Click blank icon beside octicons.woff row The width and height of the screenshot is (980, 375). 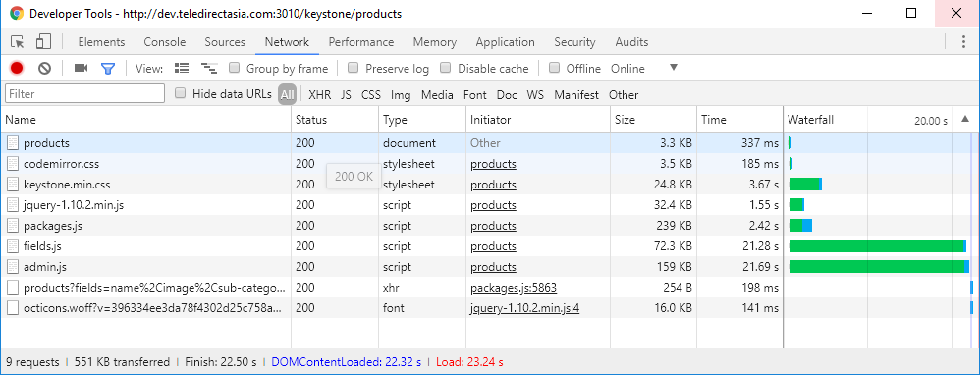point(13,308)
